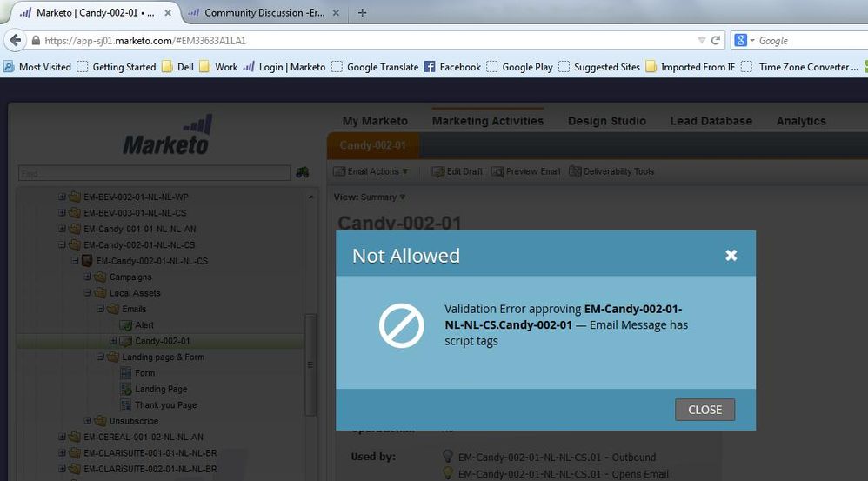
Task: Go to the Design Studio tab
Action: 607,121
